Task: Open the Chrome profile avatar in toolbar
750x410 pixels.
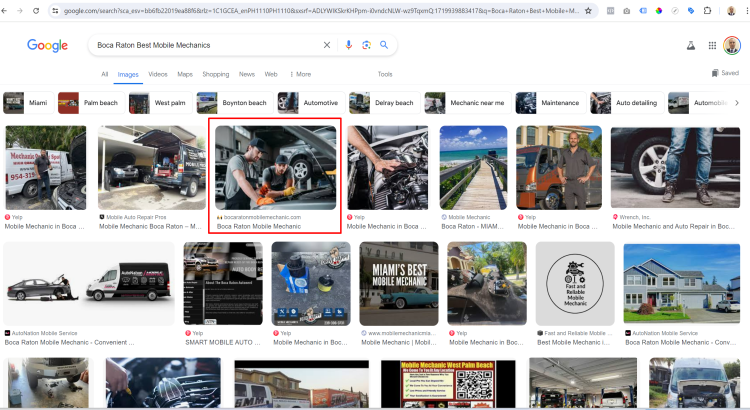Action: pyautogui.click(x=731, y=11)
